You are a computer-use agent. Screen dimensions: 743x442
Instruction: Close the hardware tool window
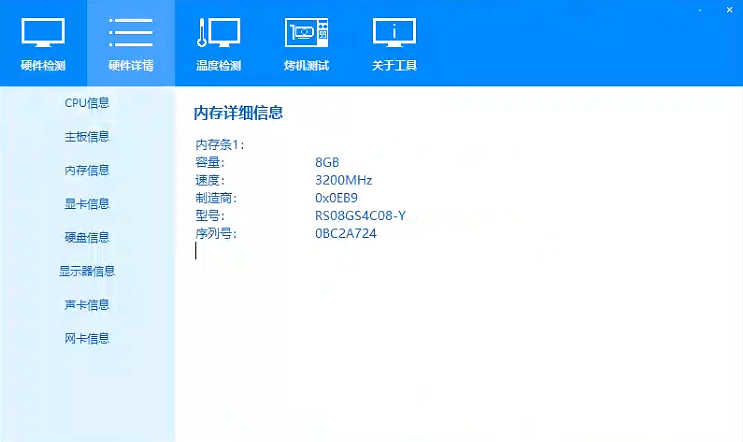pos(729,8)
